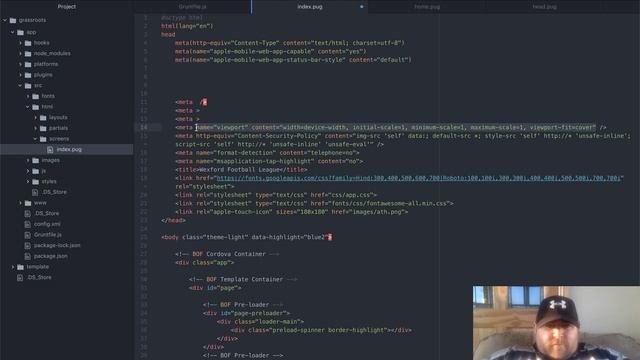
Task: Click the fonts folder icon
Action: coord(36,96)
